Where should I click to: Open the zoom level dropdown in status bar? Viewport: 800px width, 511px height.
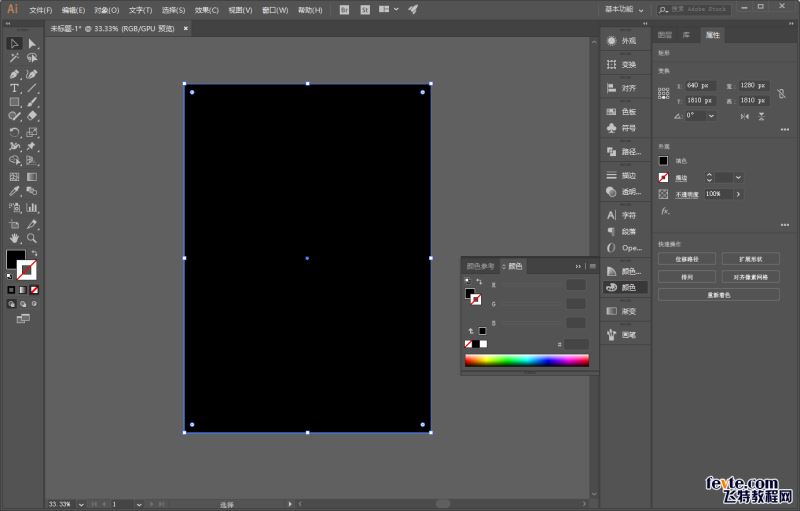[x=81, y=504]
